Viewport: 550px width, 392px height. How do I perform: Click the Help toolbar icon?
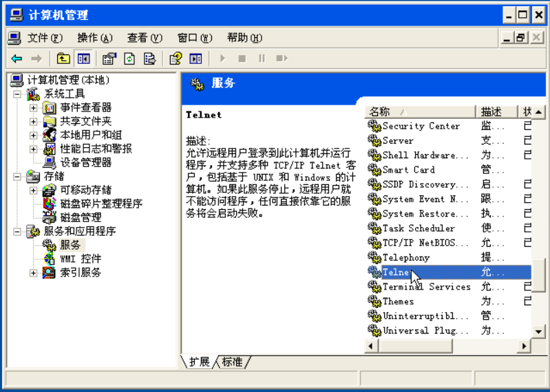pyautogui.click(x=176, y=58)
